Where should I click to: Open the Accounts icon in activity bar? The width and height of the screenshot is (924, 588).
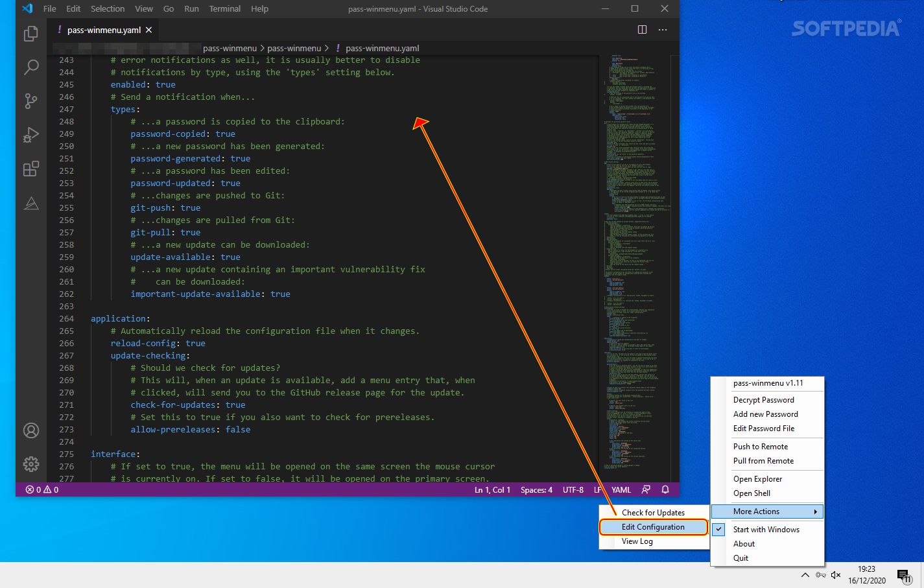pos(31,430)
